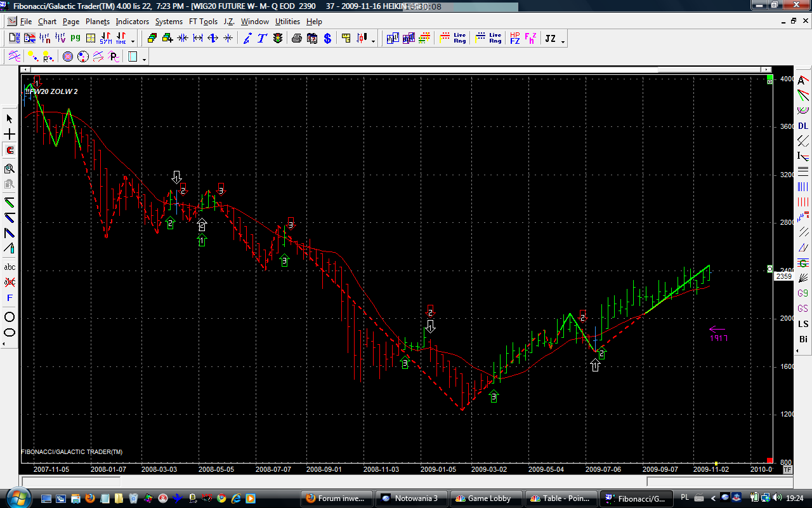Click the blue dollar sign icon
Image resolution: width=812 pixels, height=508 pixels.
[x=327, y=39]
